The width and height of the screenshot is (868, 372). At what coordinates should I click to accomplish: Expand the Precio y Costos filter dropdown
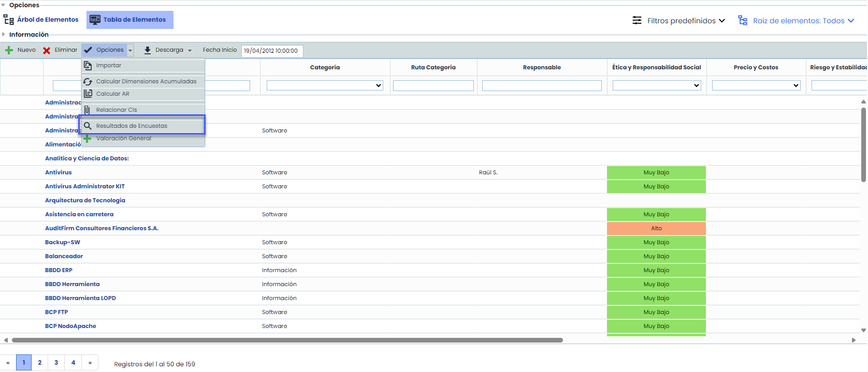point(756,85)
